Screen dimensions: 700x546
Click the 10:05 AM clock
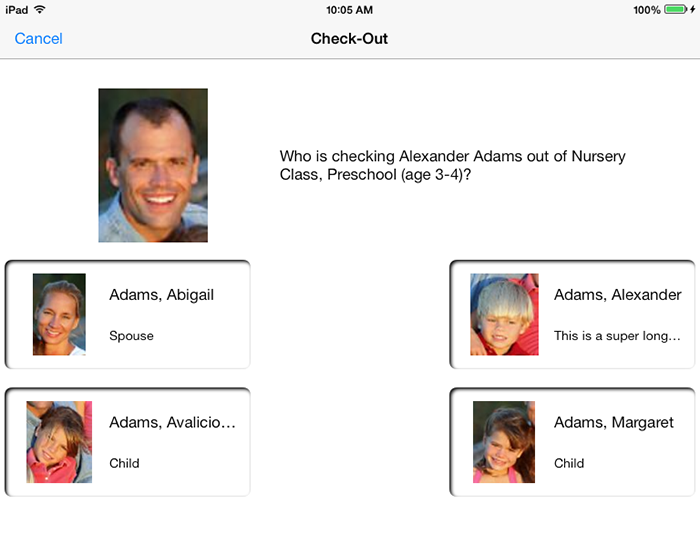point(349,9)
